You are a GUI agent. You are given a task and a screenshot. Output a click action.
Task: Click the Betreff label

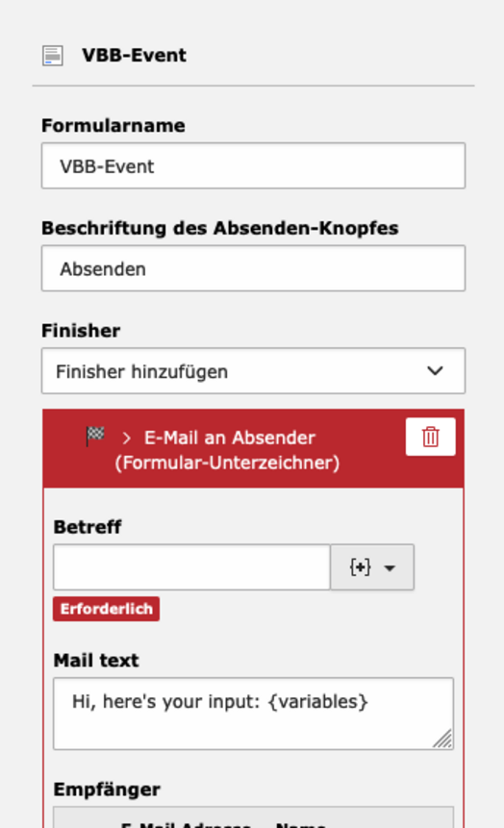tap(88, 527)
